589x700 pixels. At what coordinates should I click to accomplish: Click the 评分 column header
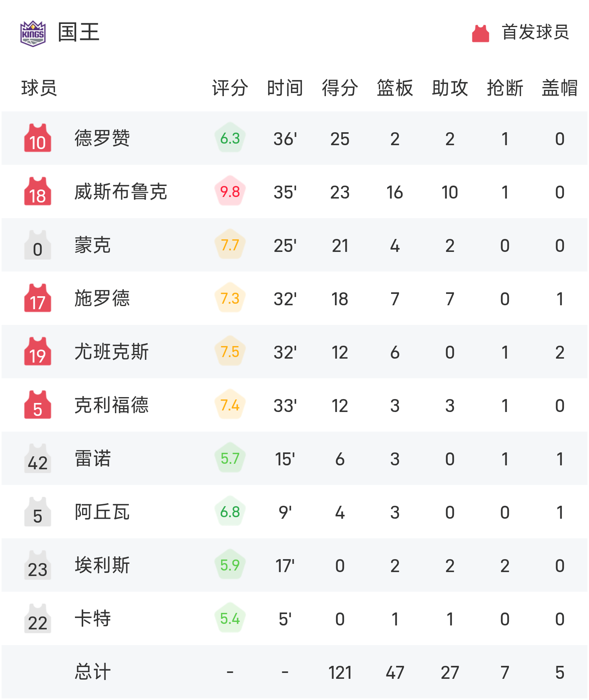(230, 88)
